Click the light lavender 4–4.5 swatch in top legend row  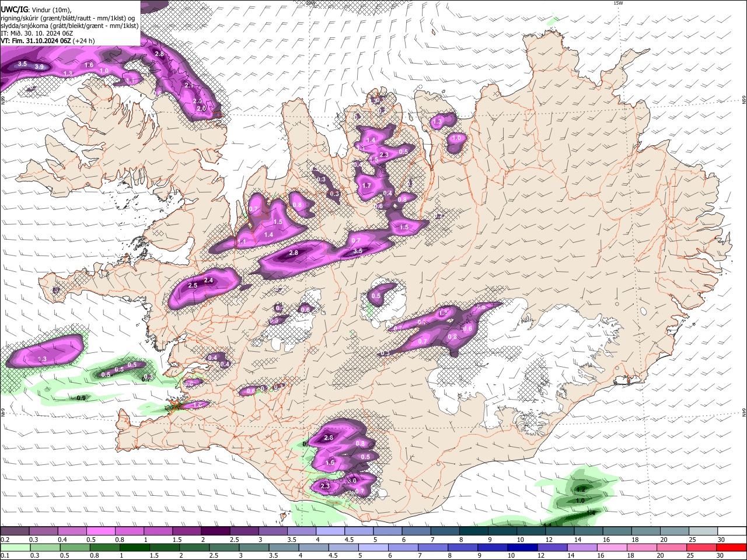point(330,531)
